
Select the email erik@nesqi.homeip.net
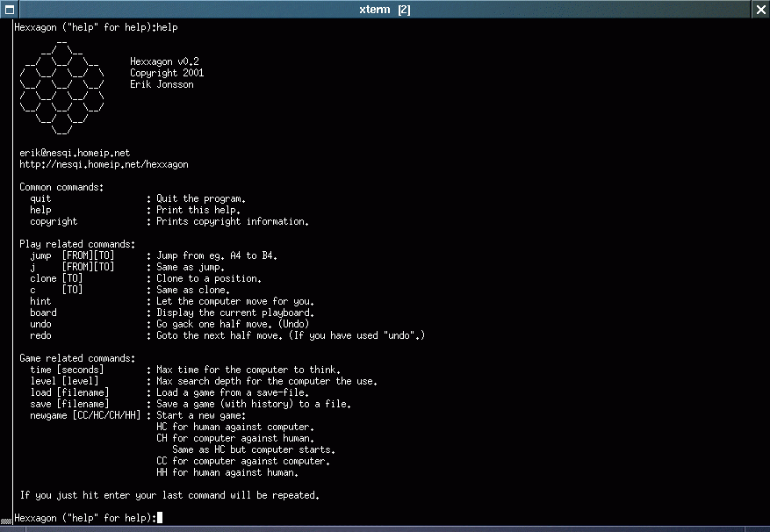pyautogui.click(x=75, y=153)
